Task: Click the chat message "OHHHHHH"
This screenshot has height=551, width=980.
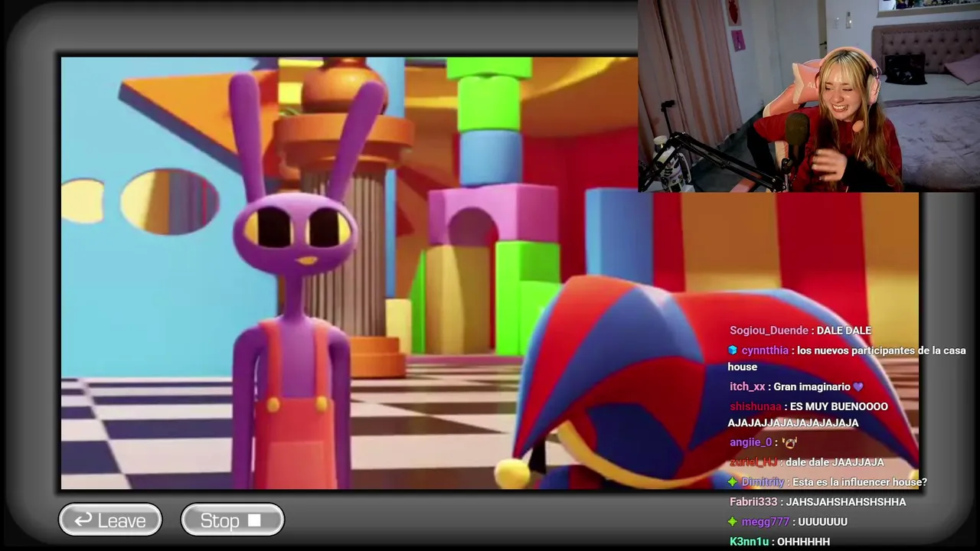Action: (803, 542)
